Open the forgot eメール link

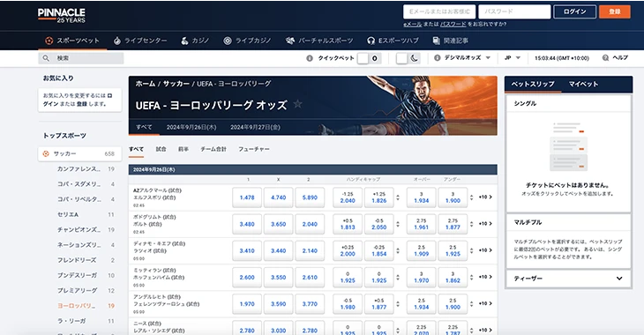point(412,24)
